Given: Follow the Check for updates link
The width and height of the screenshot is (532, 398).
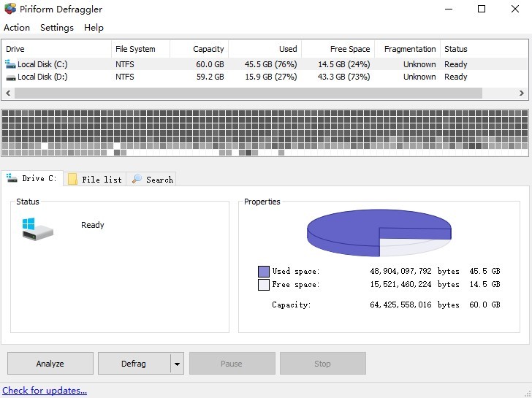Looking at the screenshot, I should tap(45, 390).
